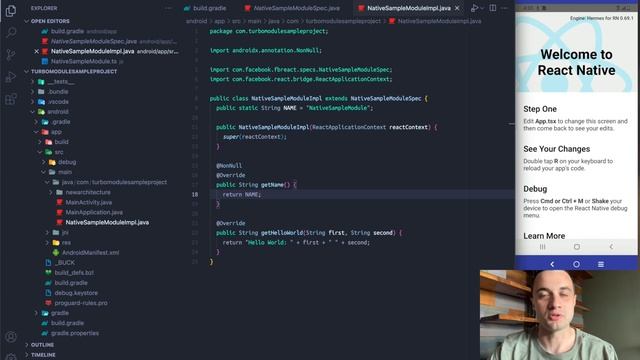This screenshot has height=360, width=640.
Task: Open Source Control view in activity bar
Action: (x=11, y=55)
